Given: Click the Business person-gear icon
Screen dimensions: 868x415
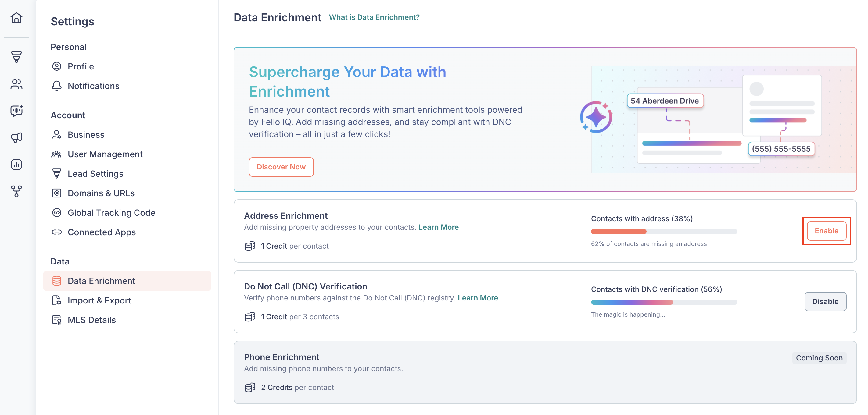Looking at the screenshot, I should [57, 135].
